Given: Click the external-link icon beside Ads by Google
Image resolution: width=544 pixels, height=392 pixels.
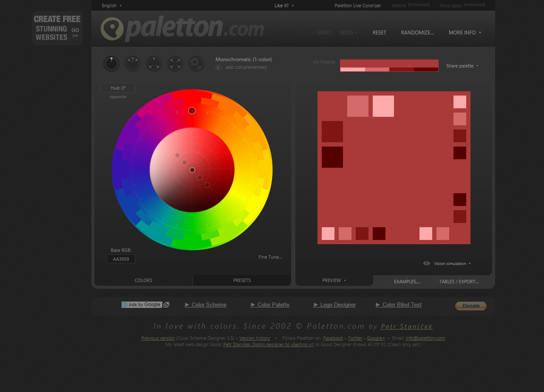Looking at the screenshot, I should (x=166, y=305).
